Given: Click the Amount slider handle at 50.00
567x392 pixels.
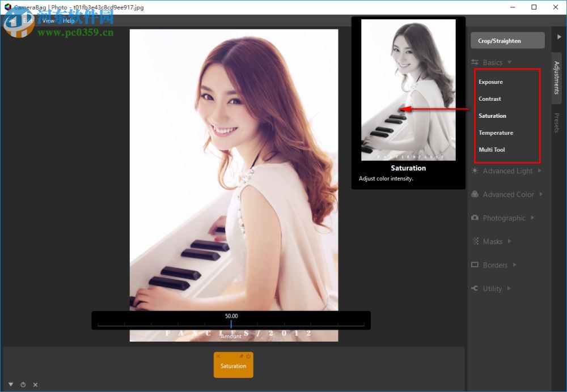Looking at the screenshot, I should (x=231, y=323).
